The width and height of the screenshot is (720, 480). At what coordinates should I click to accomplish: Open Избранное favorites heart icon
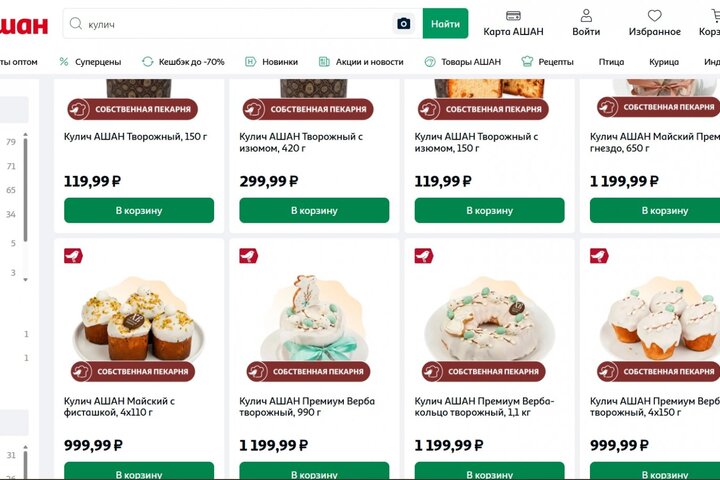pos(655,16)
